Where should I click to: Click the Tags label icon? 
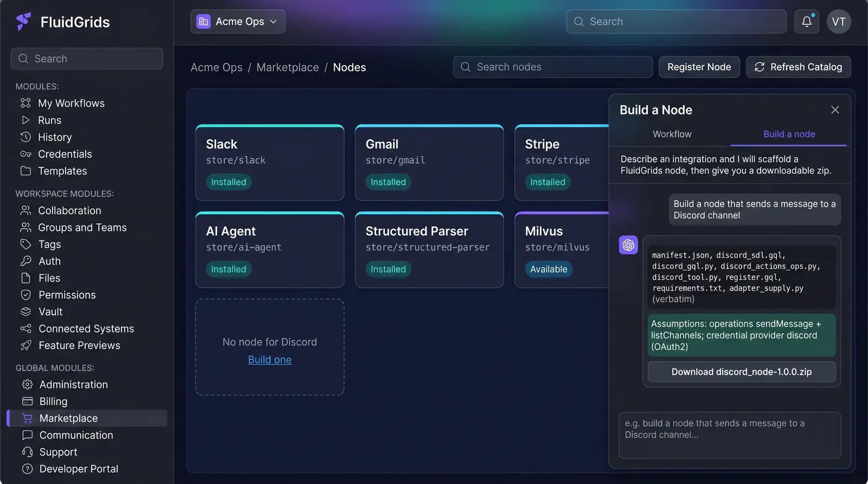click(x=25, y=244)
